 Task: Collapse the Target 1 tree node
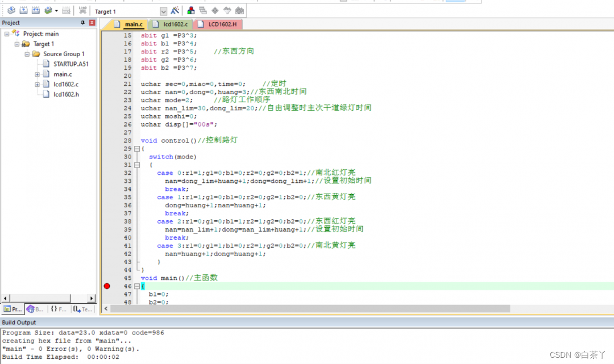(17, 44)
